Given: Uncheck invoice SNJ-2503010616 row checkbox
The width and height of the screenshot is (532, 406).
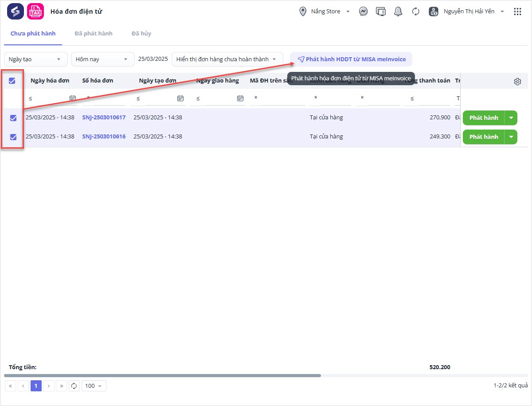Looking at the screenshot, I should tap(13, 137).
